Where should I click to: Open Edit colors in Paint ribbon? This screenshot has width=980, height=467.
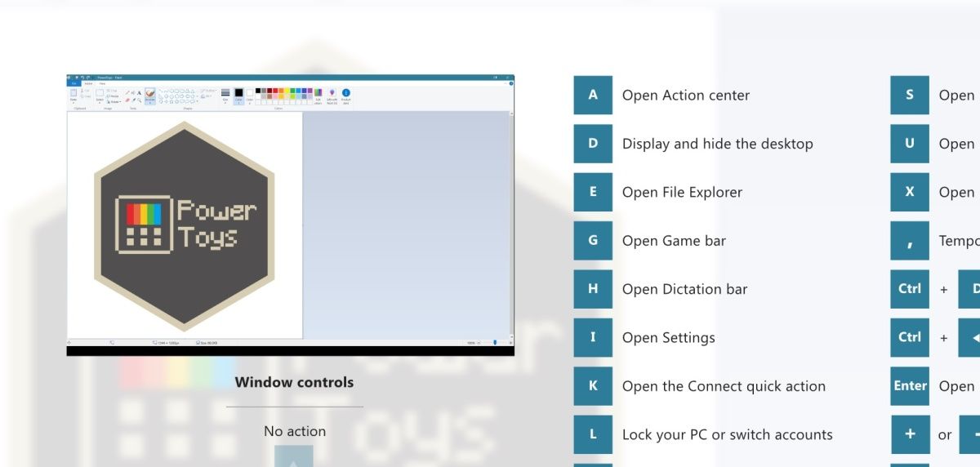tap(318, 96)
